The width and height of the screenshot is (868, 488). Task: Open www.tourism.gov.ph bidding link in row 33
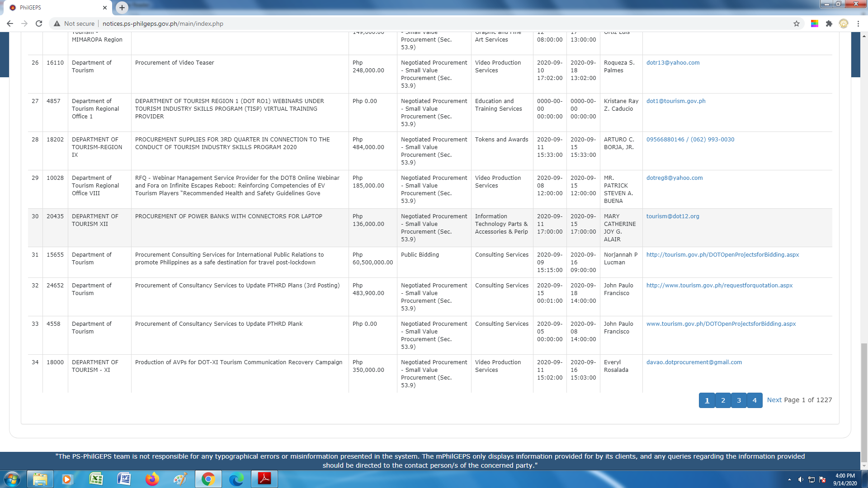pyautogui.click(x=721, y=324)
